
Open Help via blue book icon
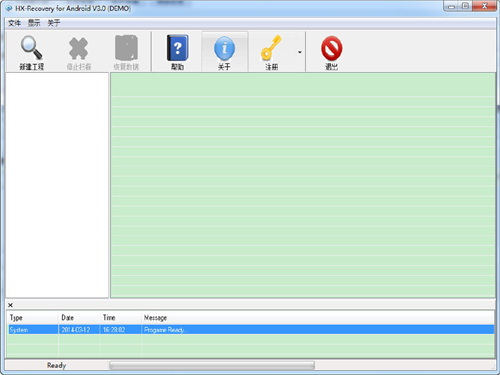click(x=178, y=48)
